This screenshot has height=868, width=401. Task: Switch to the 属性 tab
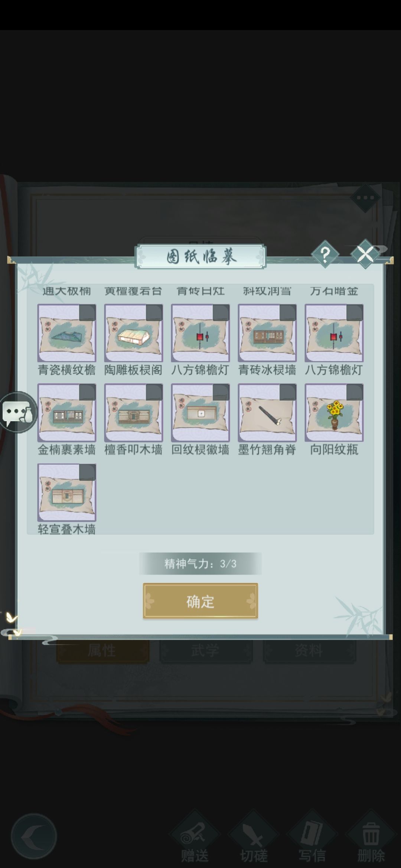coord(103,651)
